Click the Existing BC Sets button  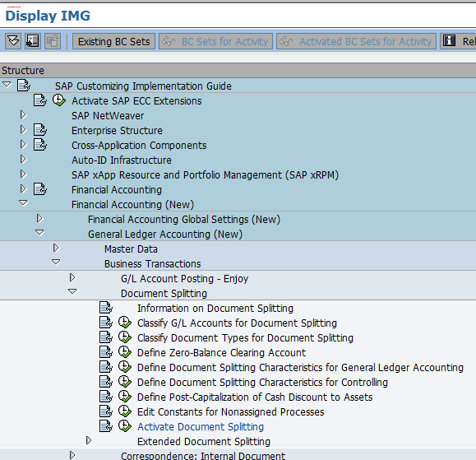coord(113,41)
